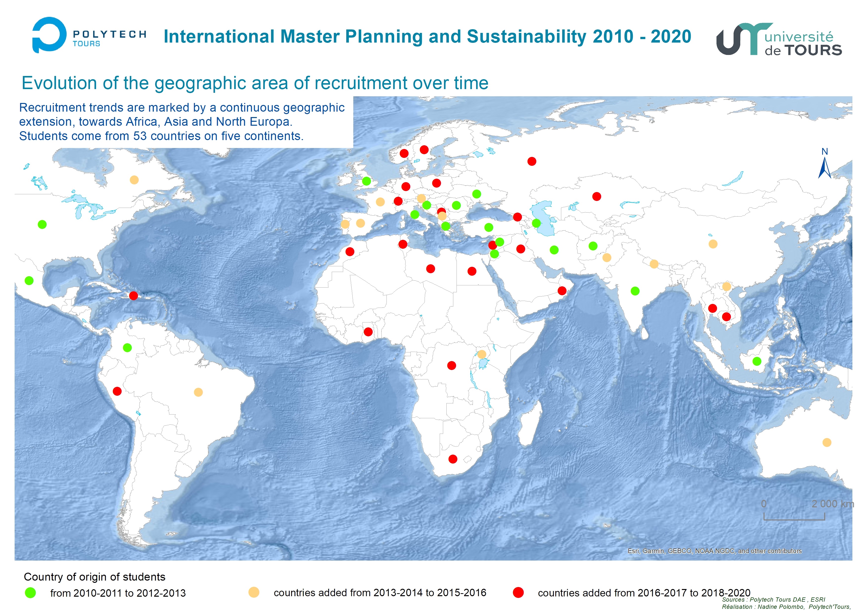
Task: Select the green dot on India
Action: click(635, 291)
